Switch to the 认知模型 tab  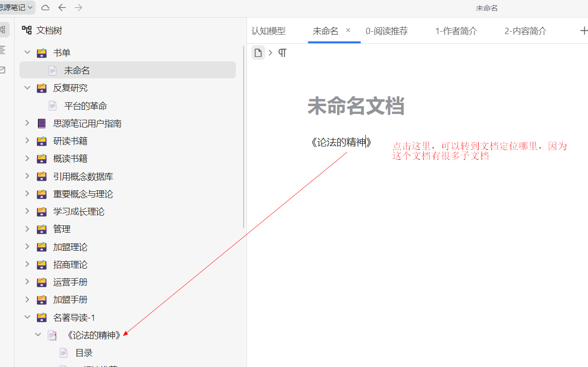click(x=268, y=30)
